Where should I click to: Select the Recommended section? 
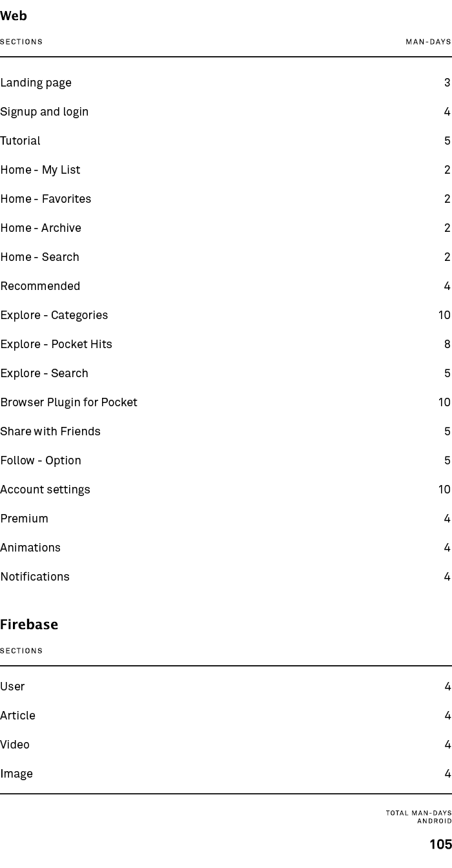point(226,286)
